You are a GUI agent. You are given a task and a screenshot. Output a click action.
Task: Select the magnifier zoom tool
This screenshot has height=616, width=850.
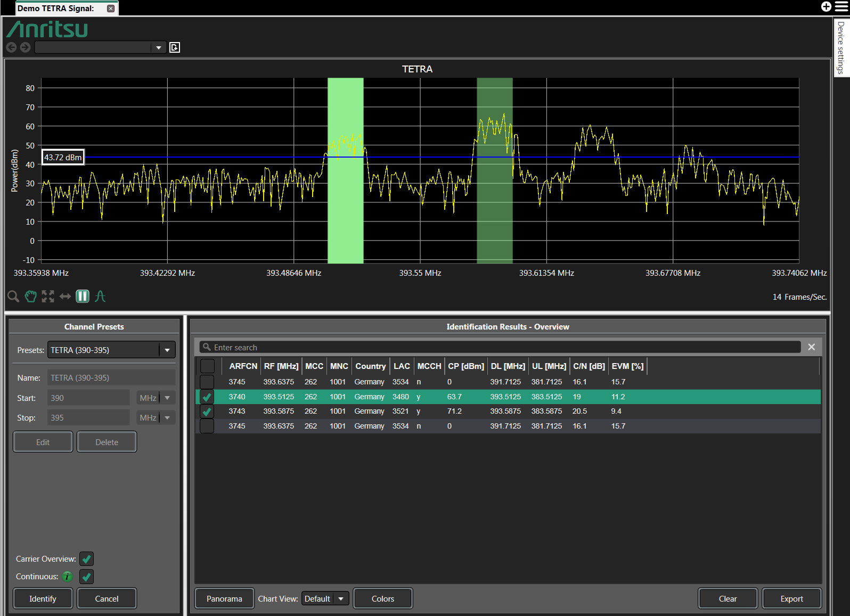click(x=13, y=297)
